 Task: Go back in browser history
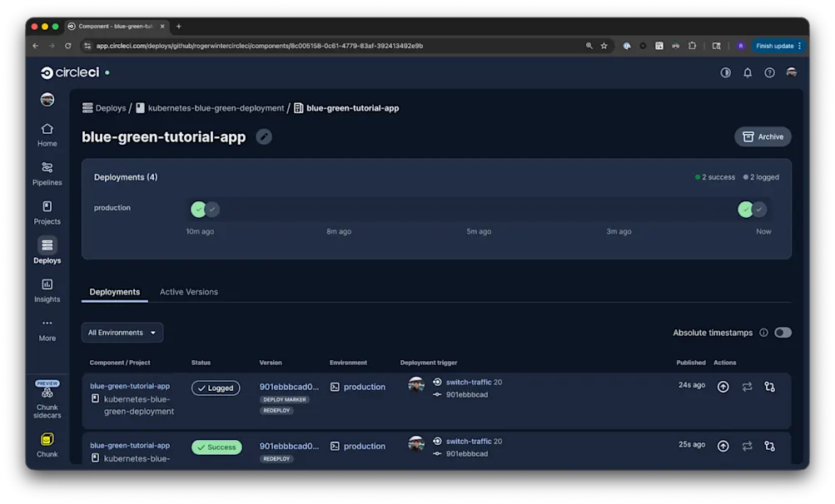click(x=35, y=46)
